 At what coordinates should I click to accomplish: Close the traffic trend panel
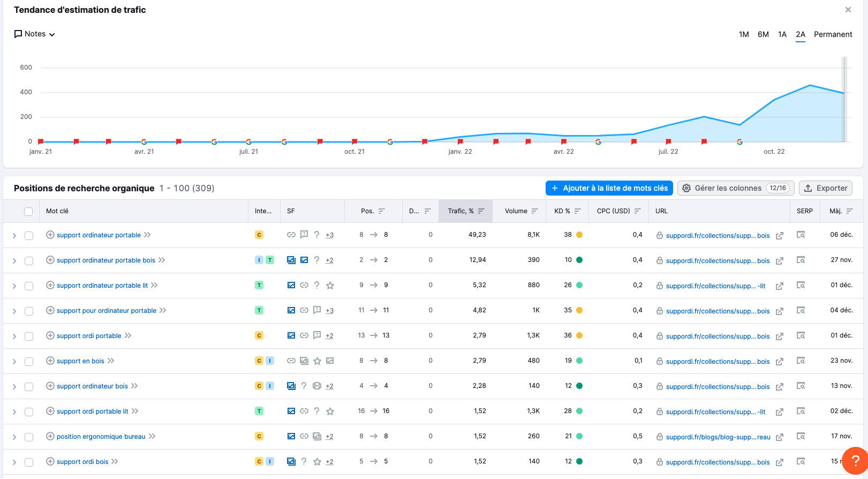(x=848, y=10)
